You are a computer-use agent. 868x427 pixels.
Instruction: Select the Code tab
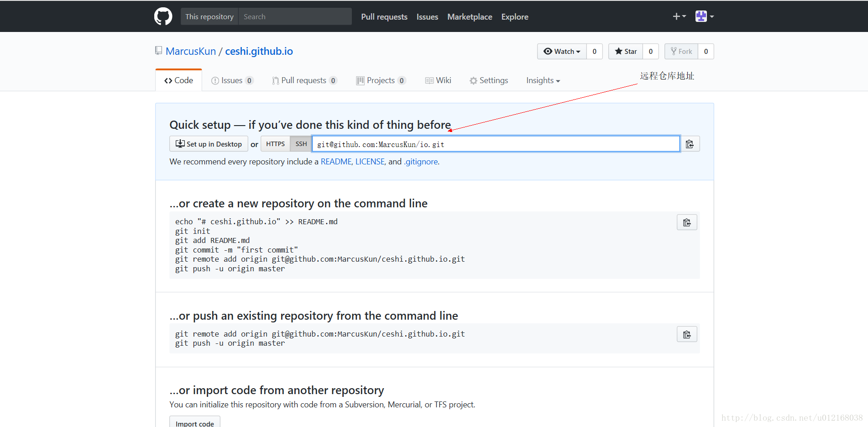pyautogui.click(x=178, y=80)
